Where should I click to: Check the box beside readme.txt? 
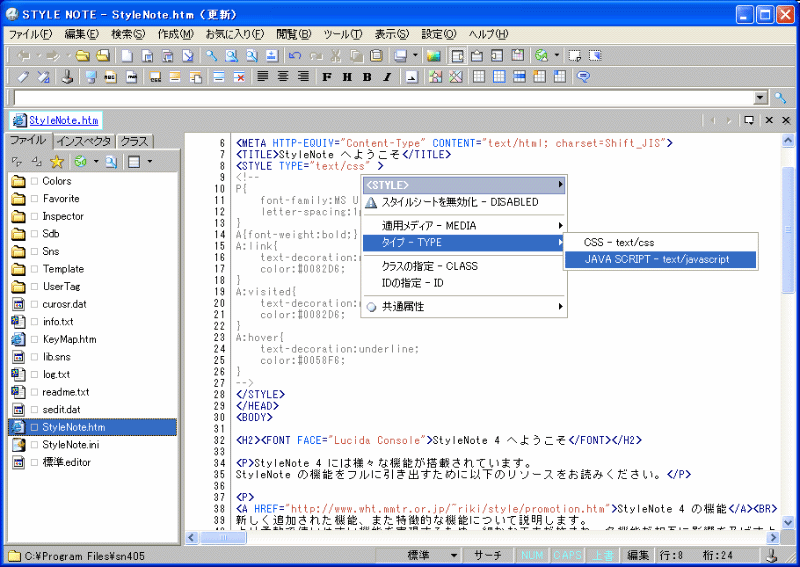click(x=34, y=392)
